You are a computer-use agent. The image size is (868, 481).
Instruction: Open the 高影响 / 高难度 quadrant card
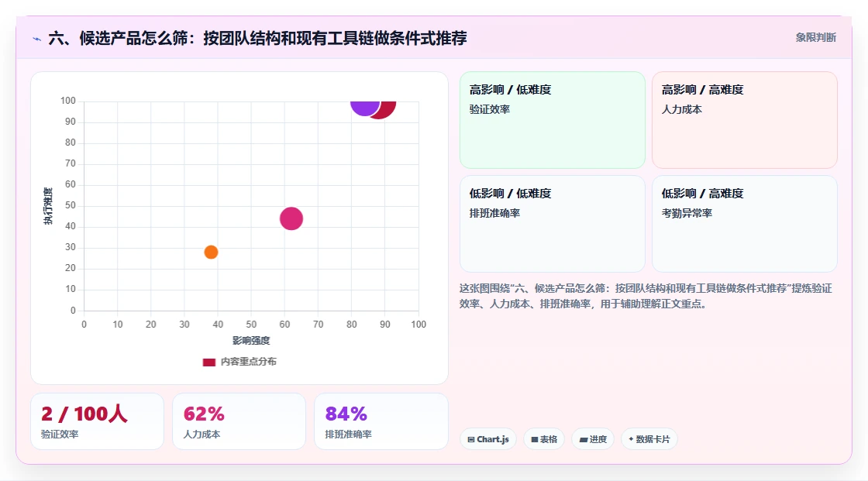[745, 120]
